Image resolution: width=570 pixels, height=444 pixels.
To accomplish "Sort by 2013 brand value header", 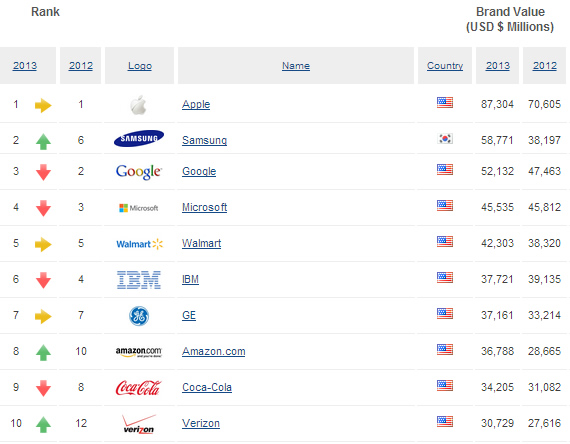I will (498, 66).
